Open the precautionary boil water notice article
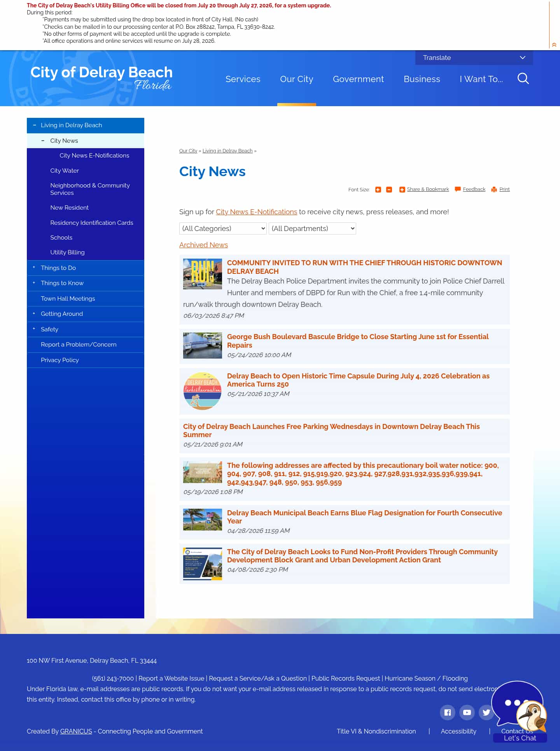This screenshot has width=560, height=751. pyautogui.click(x=363, y=474)
